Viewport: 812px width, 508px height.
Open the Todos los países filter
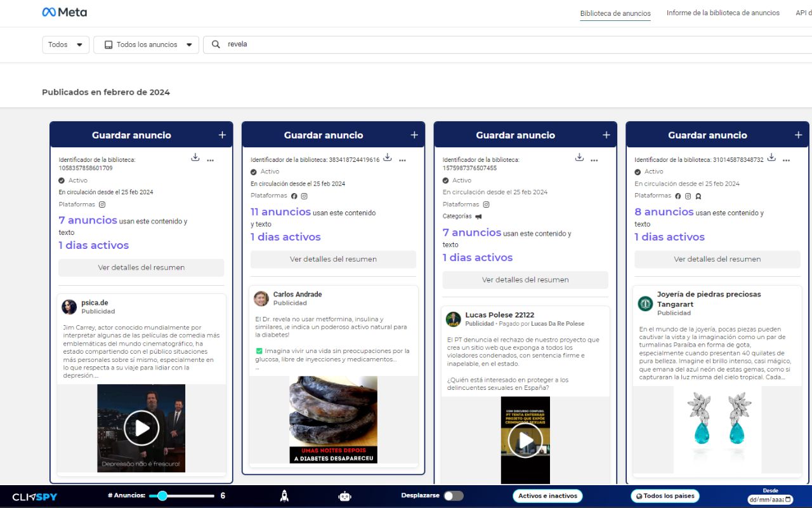point(665,496)
